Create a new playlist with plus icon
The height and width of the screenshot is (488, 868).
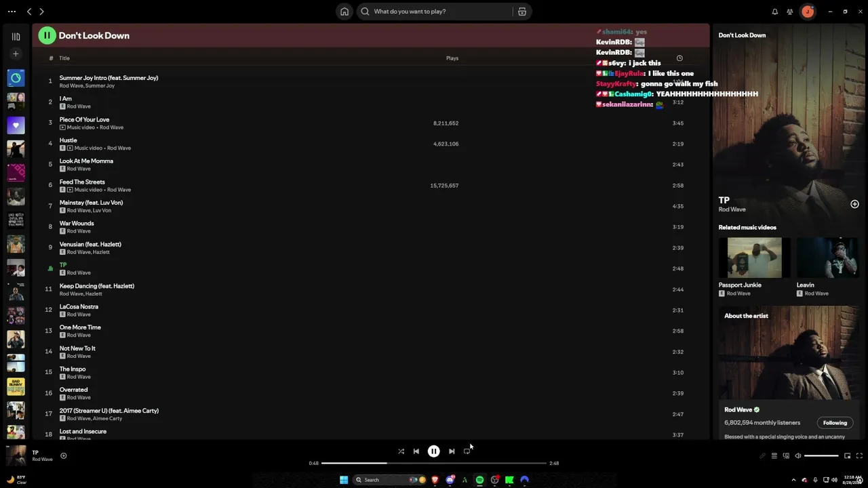pyautogui.click(x=16, y=54)
